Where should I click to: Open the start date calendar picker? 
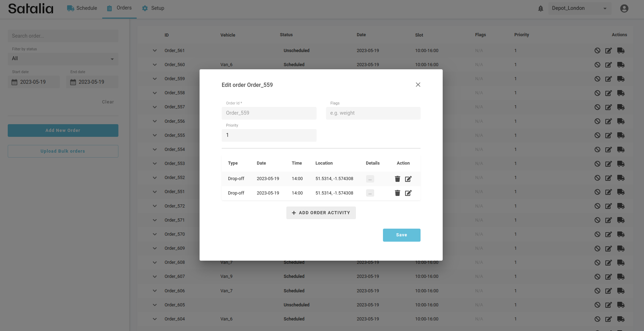(14, 82)
